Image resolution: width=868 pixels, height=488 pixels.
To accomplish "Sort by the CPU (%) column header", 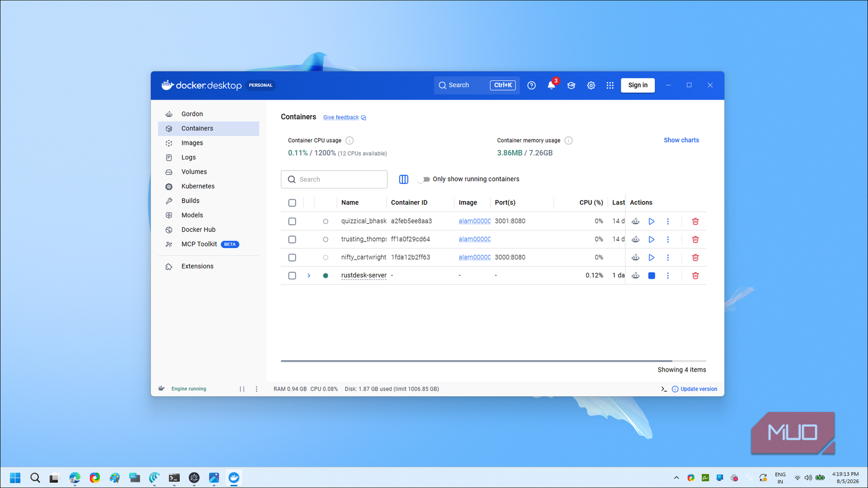I will [x=591, y=203].
